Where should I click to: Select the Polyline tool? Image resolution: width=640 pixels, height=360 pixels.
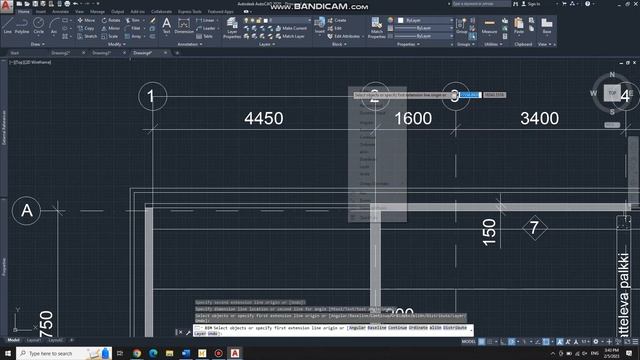22,26
